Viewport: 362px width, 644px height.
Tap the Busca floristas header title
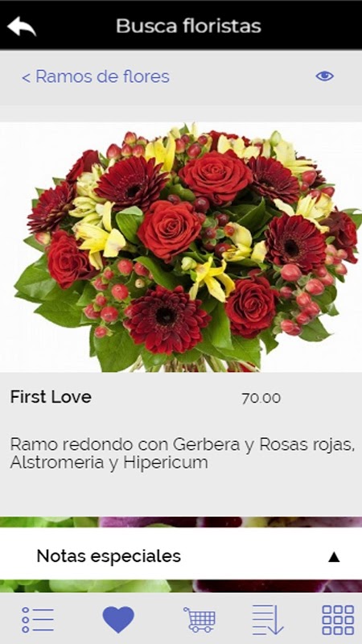coord(188,26)
